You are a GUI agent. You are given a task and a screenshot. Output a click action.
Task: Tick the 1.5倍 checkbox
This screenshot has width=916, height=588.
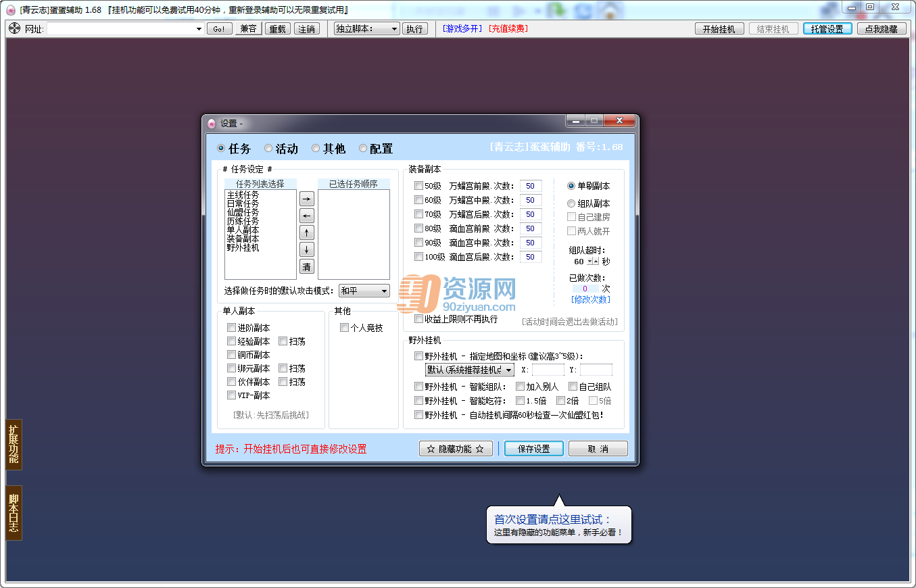coord(520,401)
